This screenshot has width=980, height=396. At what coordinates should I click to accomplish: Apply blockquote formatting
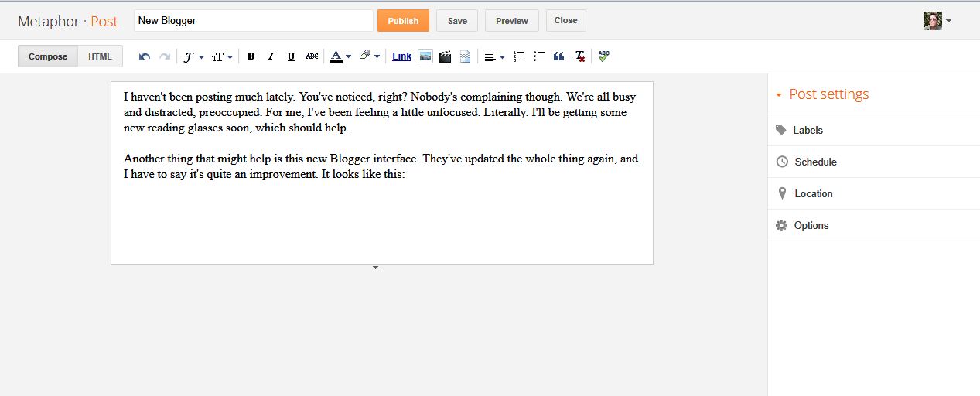click(x=559, y=56)
